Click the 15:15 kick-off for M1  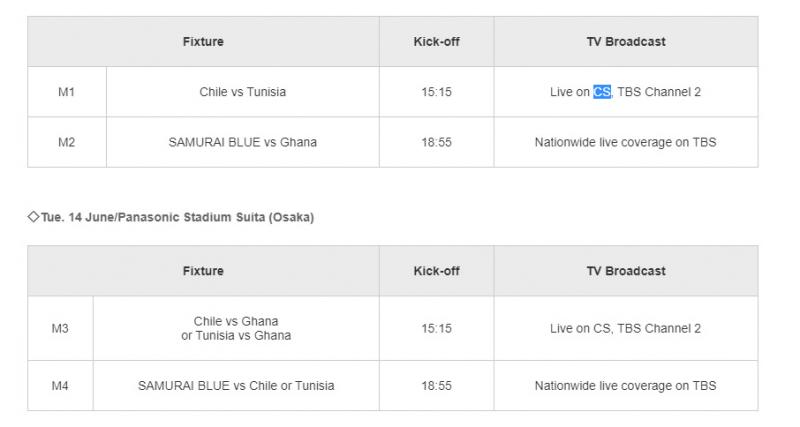coord(436,92)
